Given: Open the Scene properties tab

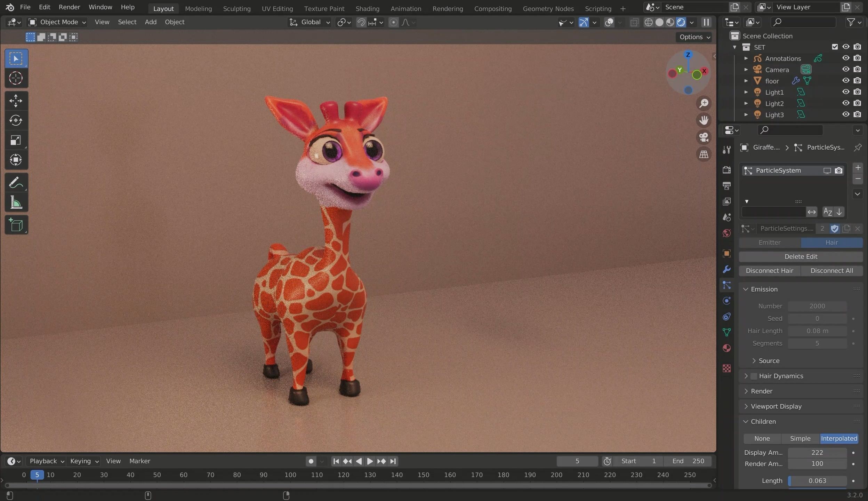Looking at the screenshot, I should pos(726,217).
